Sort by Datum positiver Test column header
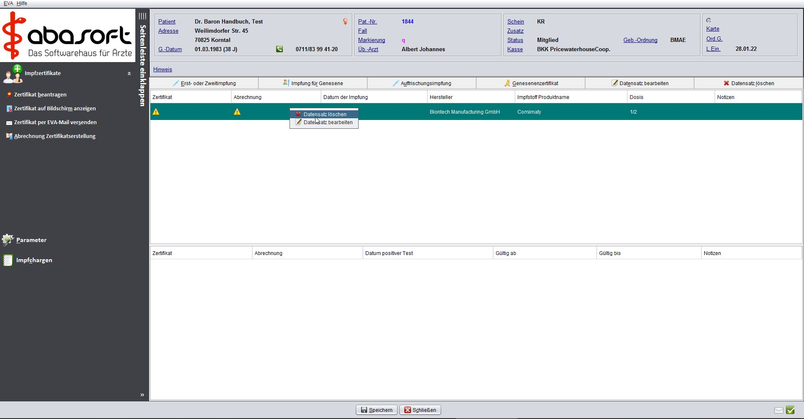 click(428, 253)
